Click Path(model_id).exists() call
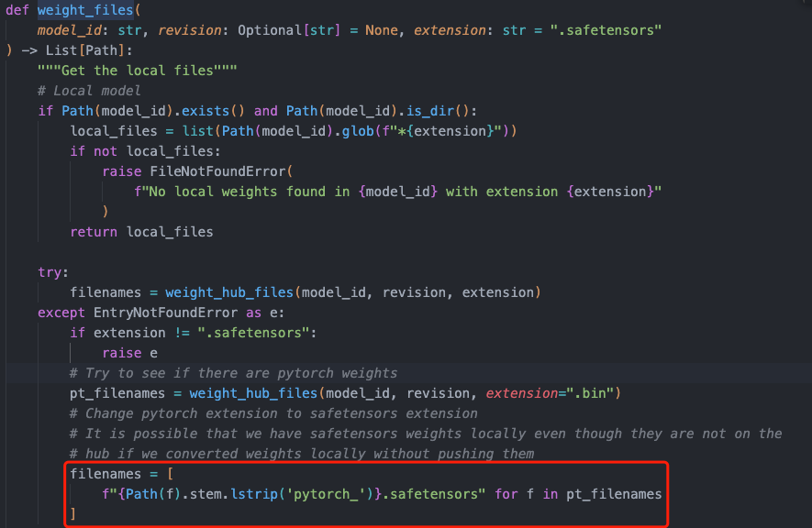This screenshot has width=812, height=528. [153, 111]
